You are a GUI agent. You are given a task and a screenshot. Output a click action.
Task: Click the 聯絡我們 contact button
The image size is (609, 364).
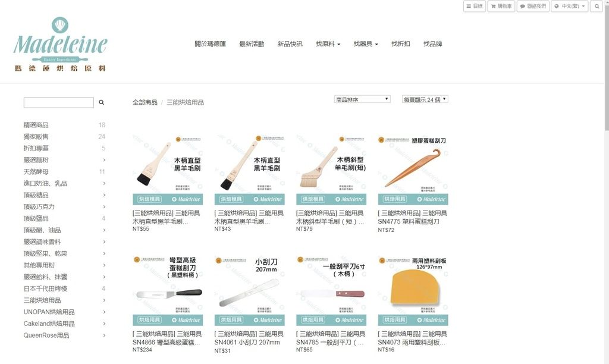(533, 6)
